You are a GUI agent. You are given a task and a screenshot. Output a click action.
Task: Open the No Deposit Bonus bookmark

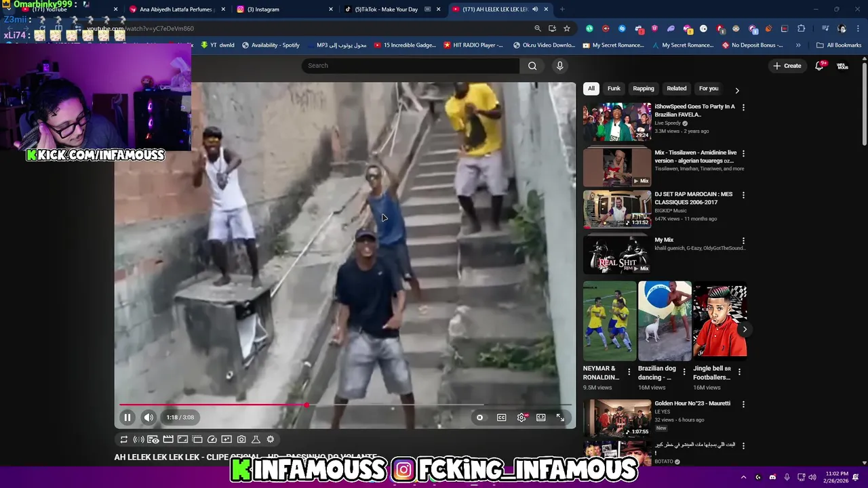pos(753,45)
